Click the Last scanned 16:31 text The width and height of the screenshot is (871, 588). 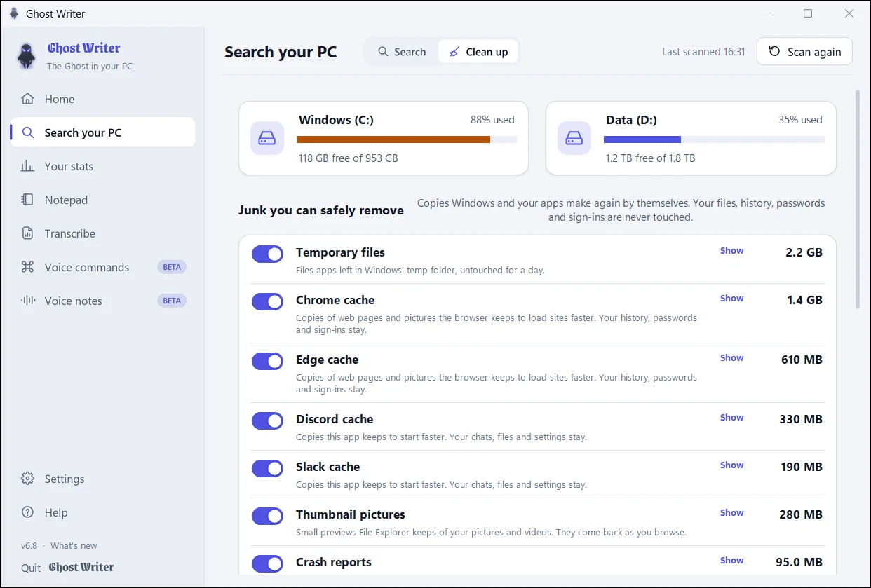coord(703,52)
